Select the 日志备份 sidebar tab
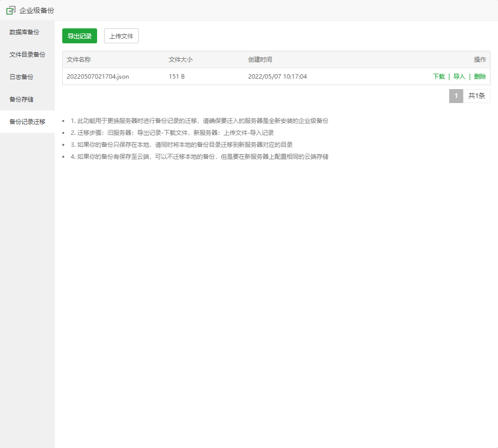 tap(21, 77)
